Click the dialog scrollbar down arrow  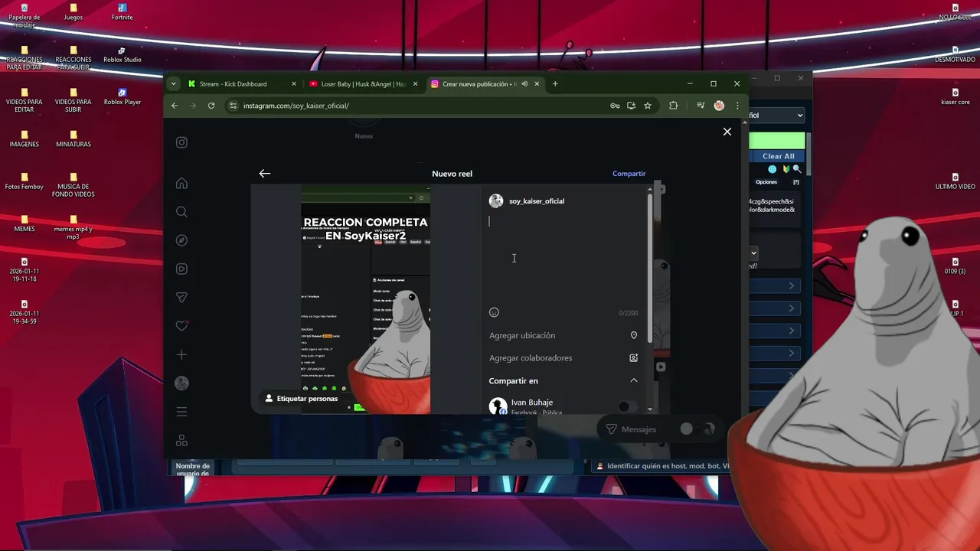coord(650,409)
